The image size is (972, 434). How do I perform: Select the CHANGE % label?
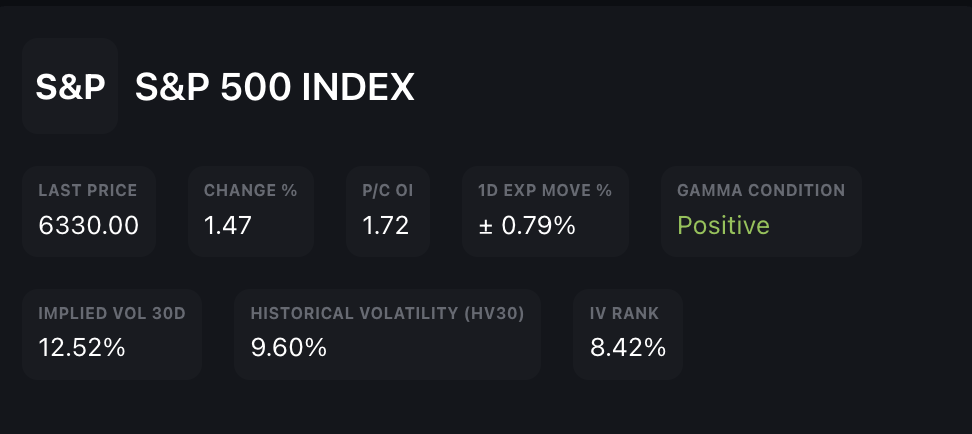(x=250, y=190)
